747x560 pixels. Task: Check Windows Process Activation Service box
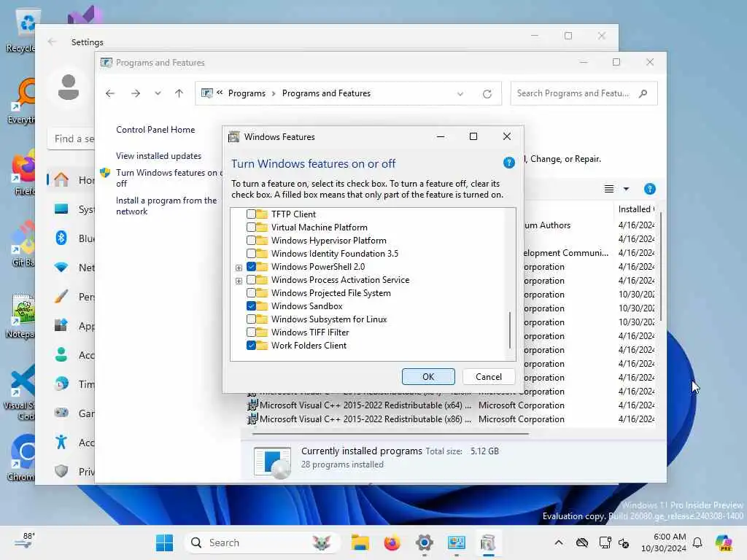point(251,280)
